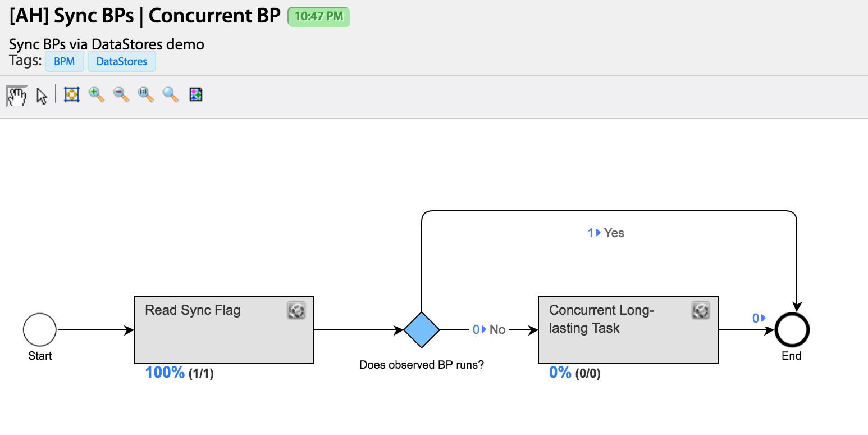Click the 0% (0/0) statistic
This screenshot has width=868, height=435.
coord(574,373)
